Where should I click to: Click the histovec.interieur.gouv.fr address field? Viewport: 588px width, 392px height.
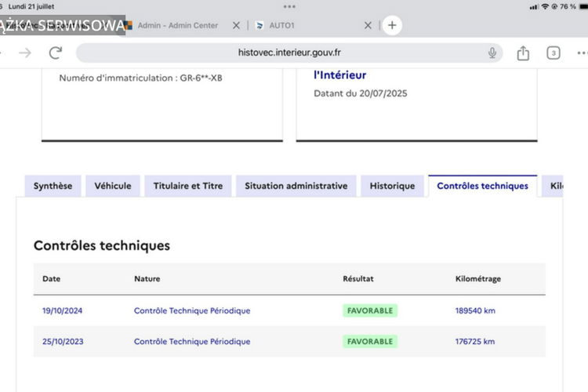pyautogui.click(x=289, y=53)
